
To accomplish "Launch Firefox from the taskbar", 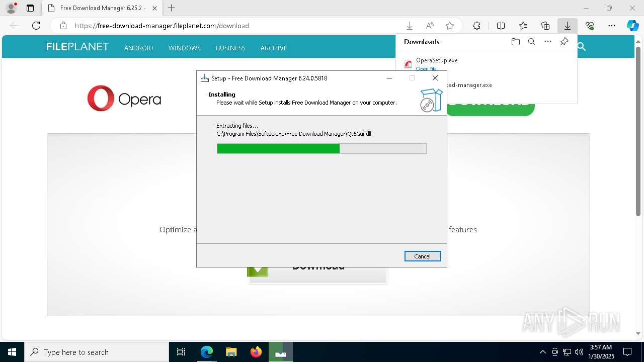I will tap(256, 352).
